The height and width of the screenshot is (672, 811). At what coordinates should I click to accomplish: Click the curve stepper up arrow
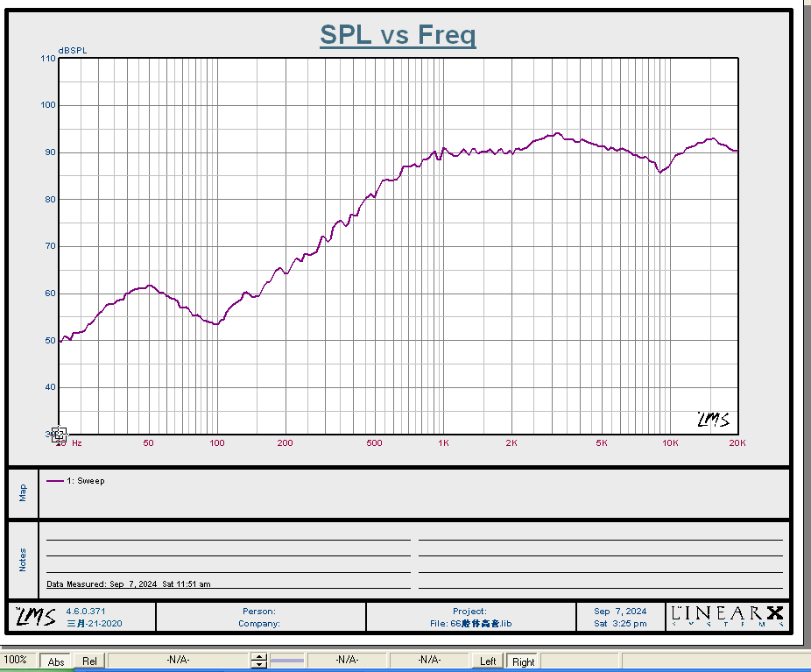click(258, 656)
